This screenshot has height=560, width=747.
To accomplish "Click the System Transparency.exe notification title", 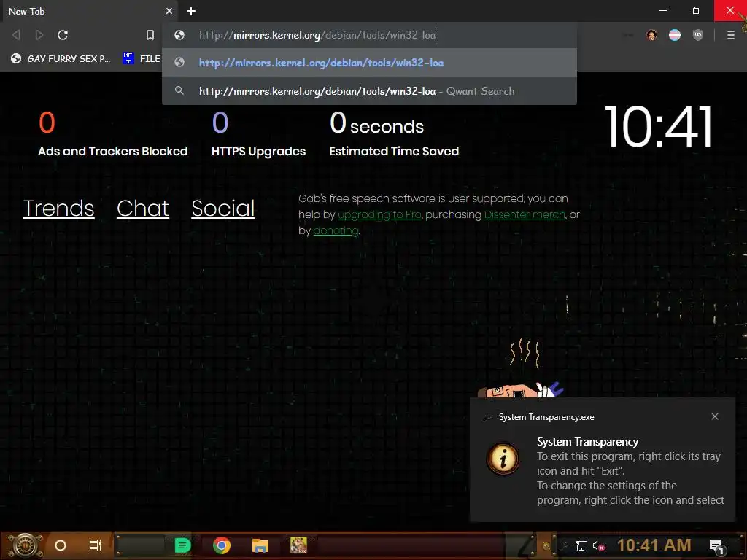I will coord(546,417).
